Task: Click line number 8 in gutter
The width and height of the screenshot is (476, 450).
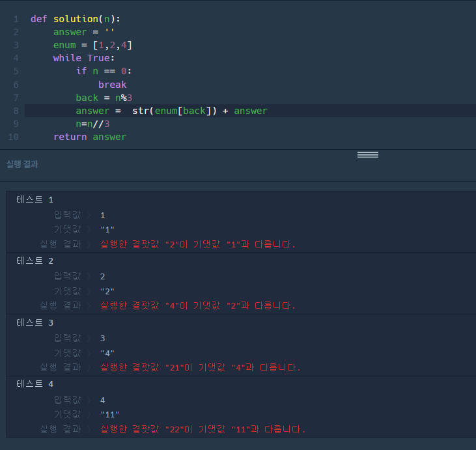Action: click(x=16, y=111)
